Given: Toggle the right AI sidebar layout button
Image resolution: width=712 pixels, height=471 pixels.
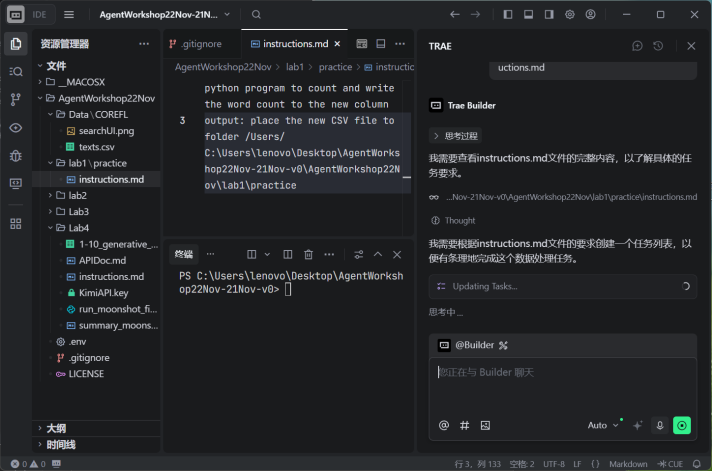Looking at the screenshot, I should [x=549, y=15].
